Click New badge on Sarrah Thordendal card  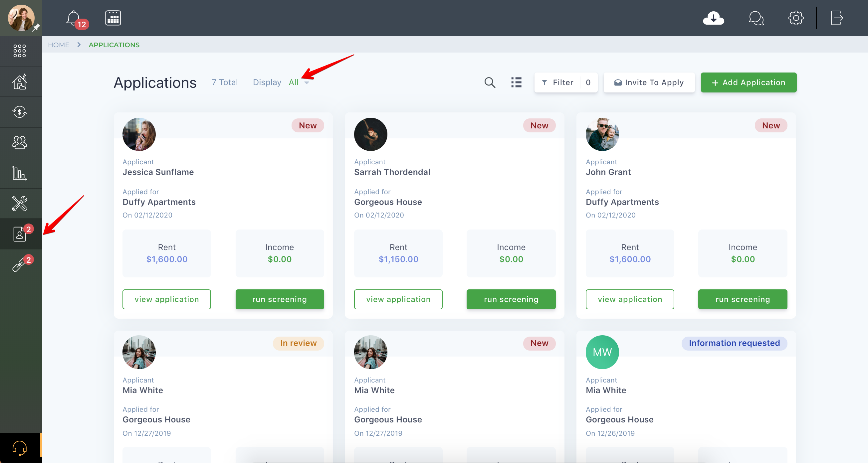539,126
